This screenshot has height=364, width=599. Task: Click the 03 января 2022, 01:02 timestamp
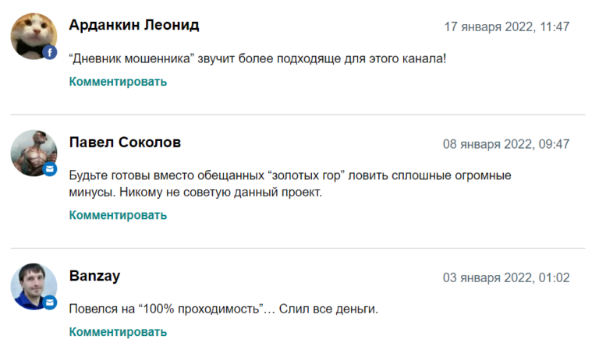pyautogui.click(x=506, y=277)
